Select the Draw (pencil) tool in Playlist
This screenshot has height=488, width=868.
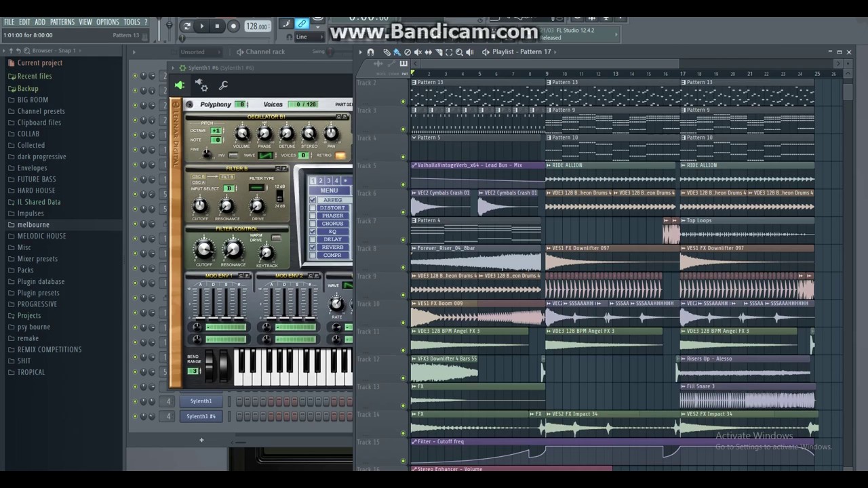pyautogui.click(x=387, y=52)
